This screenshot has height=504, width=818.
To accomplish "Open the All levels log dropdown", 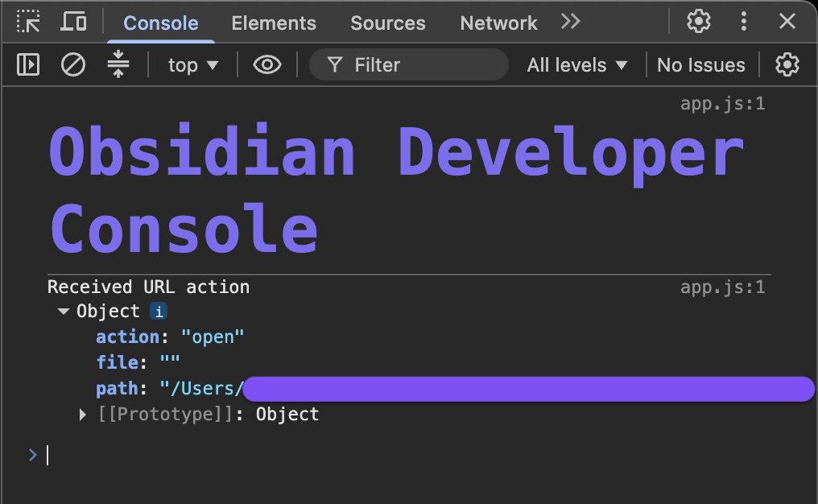I will click(x=576, y=65).
